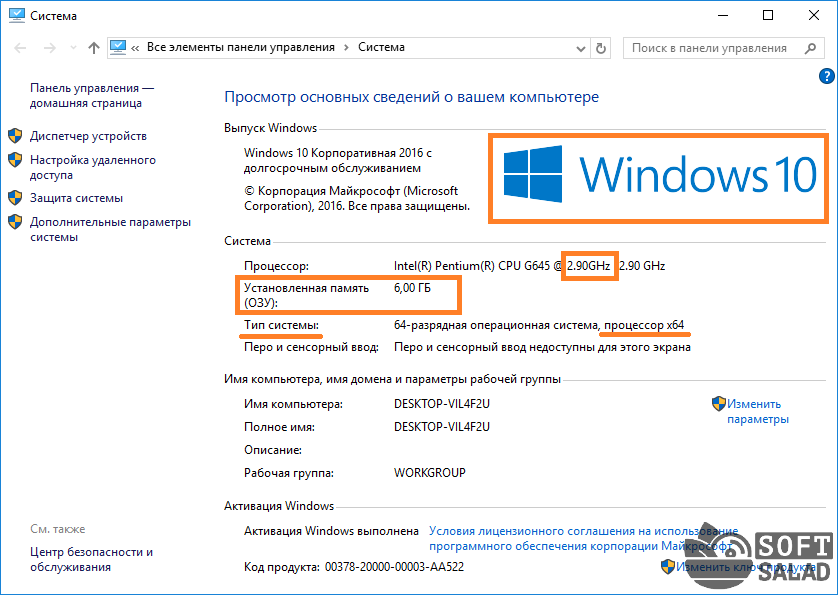Click Изменить параметры link
Viewport: 838px width, 595px height.
pyautogui.click(x=757, y=412)
